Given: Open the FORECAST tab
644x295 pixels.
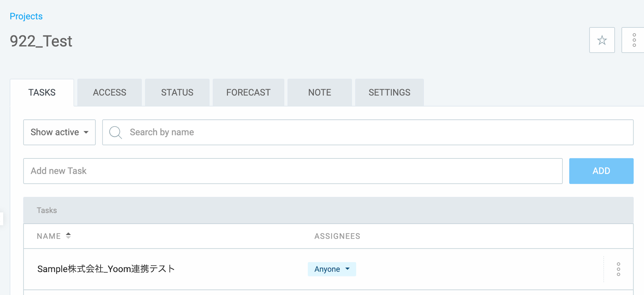Looking at the screenshot, I should [x=248, y=93].
